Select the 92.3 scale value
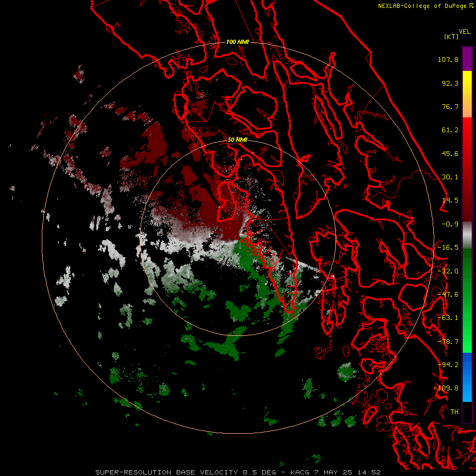Viewport: 476px width, 476px height. (x=450, y=83)
